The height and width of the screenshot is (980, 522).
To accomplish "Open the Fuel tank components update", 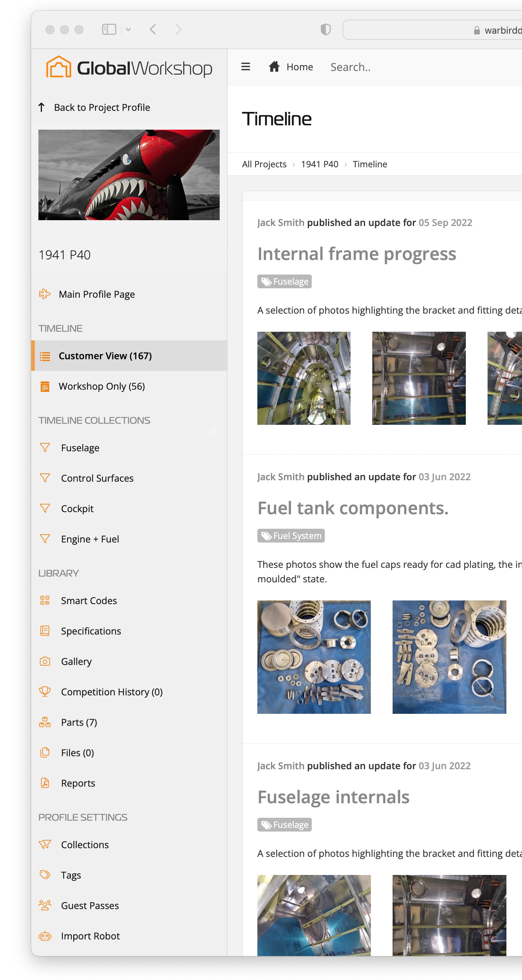I will (353, 508).
